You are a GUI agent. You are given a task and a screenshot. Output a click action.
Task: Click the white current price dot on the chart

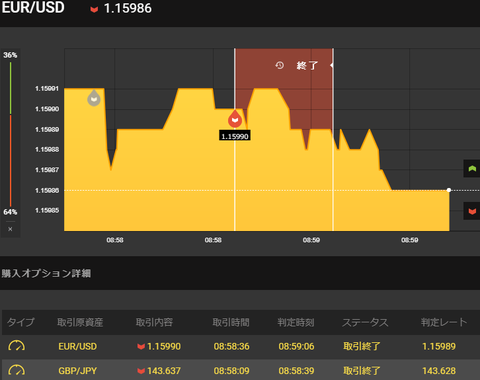[449, 190]
